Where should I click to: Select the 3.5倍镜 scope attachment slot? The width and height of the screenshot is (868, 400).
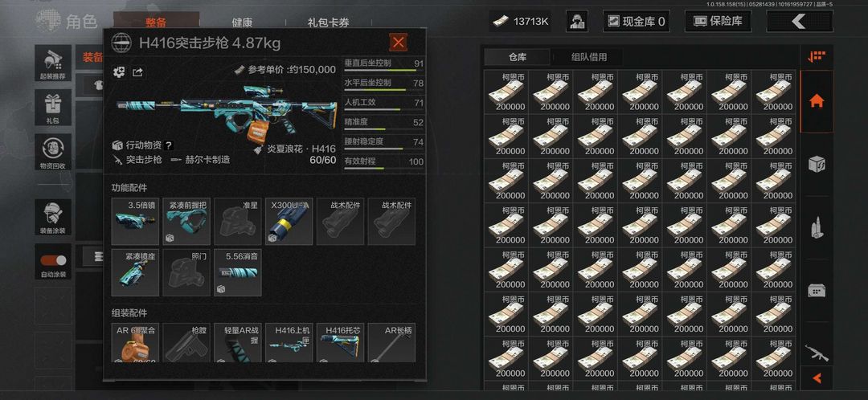(x=136, y=222)
